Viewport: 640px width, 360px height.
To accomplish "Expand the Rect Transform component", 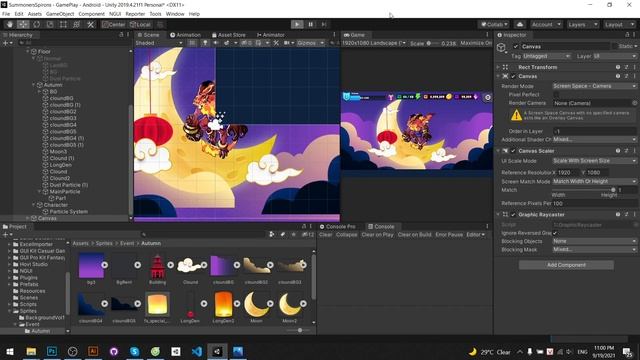I will (x=498, y=67).
